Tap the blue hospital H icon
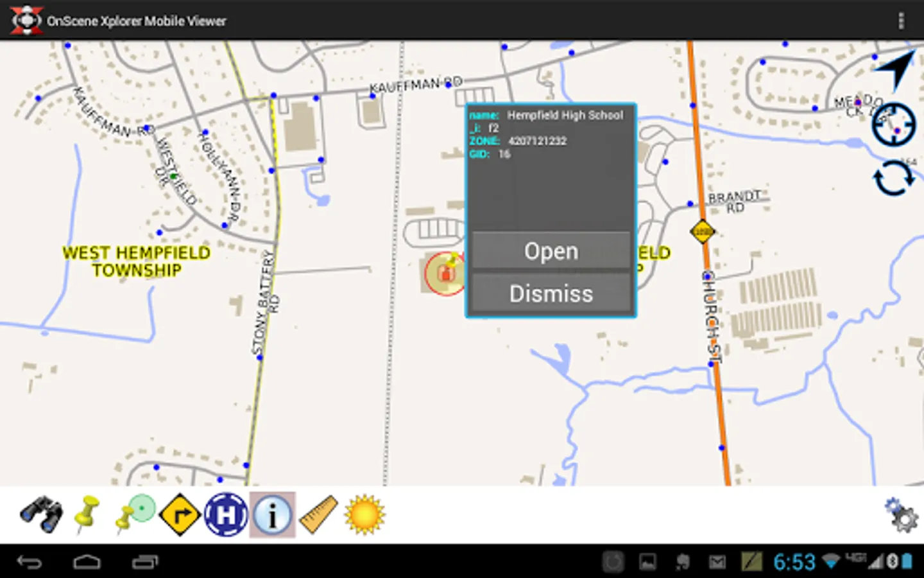The height and width of the screenshot is (578, 924). pyautogui.click(x=226, y=514)
